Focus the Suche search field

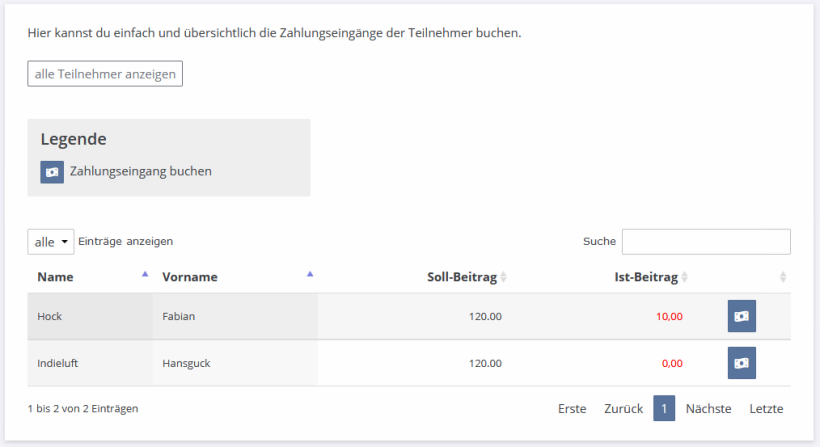(x=706, y=242)
